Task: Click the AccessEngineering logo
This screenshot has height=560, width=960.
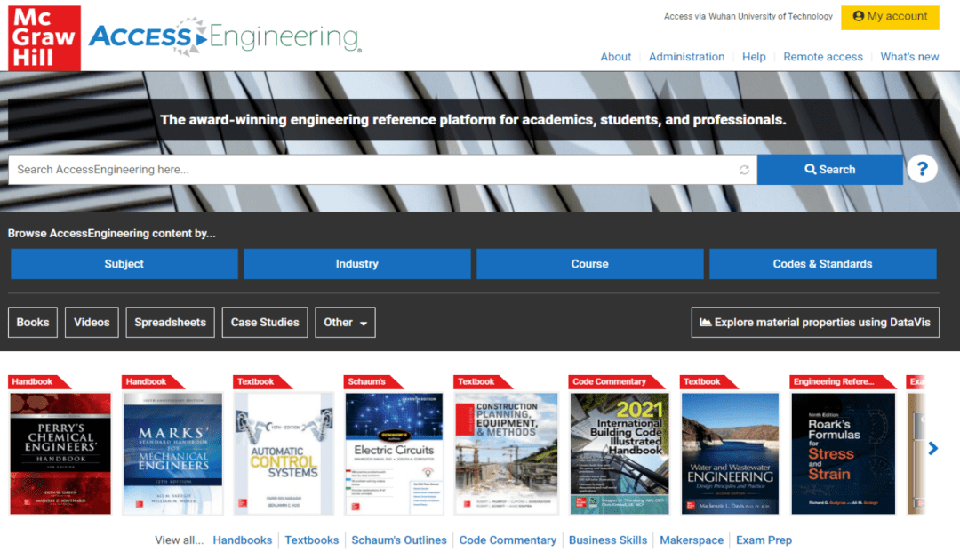Action: [225, 36]
